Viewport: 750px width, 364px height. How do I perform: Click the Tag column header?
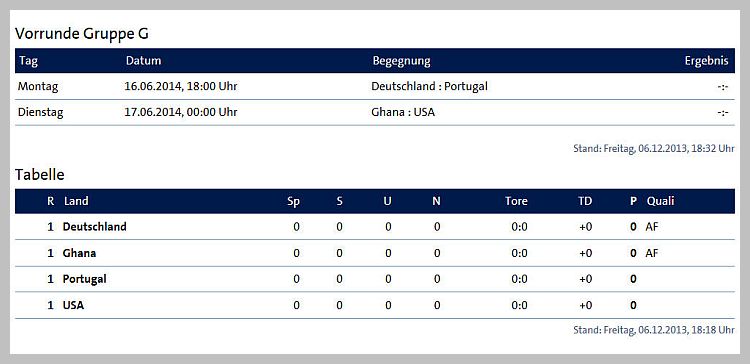[x=29, y=61]
